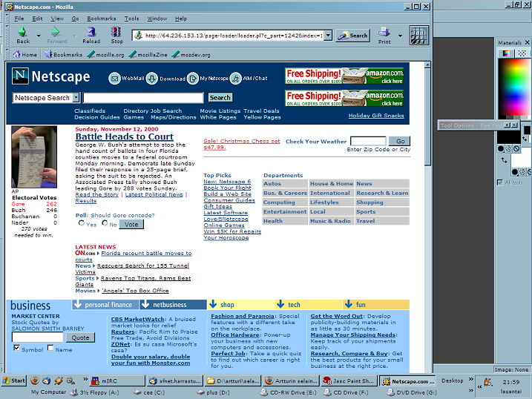Expand the hidden system tray icons

(x=479, y=387)
